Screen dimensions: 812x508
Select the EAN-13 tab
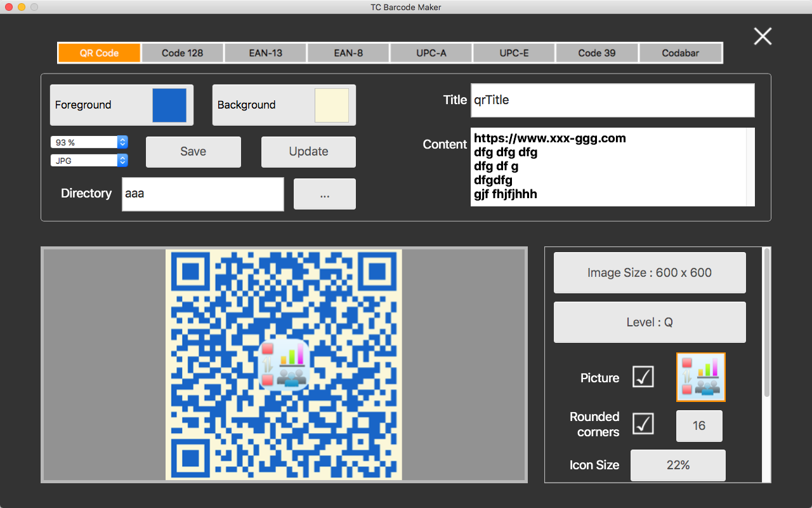point(265,53)
